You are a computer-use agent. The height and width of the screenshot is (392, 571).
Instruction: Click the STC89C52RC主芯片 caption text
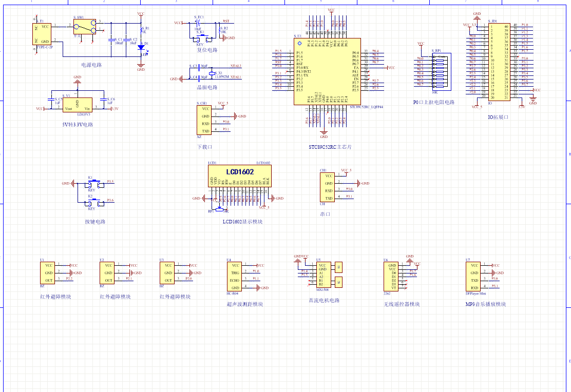click(330, 147)
